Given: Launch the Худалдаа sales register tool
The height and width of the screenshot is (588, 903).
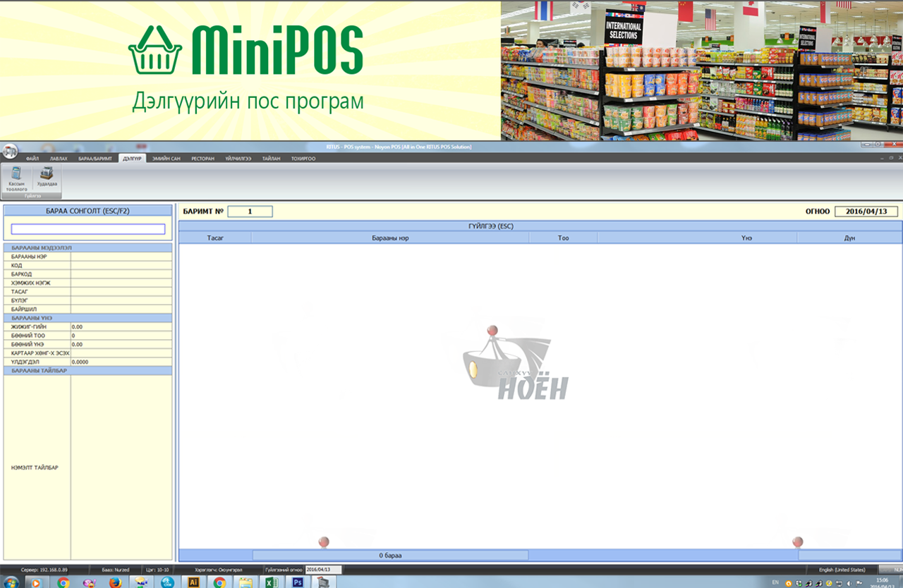Looking at the screenshot, I should coord(47,177).
